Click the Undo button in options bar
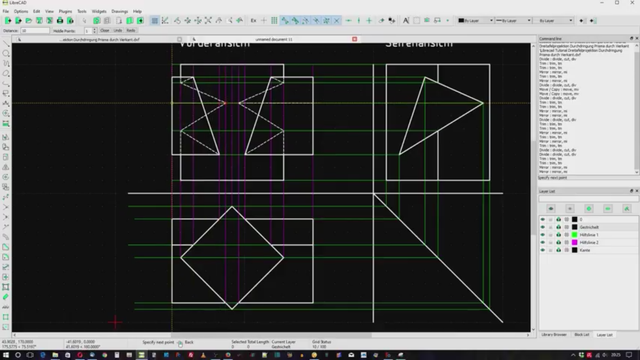 [x=118, y=31]
